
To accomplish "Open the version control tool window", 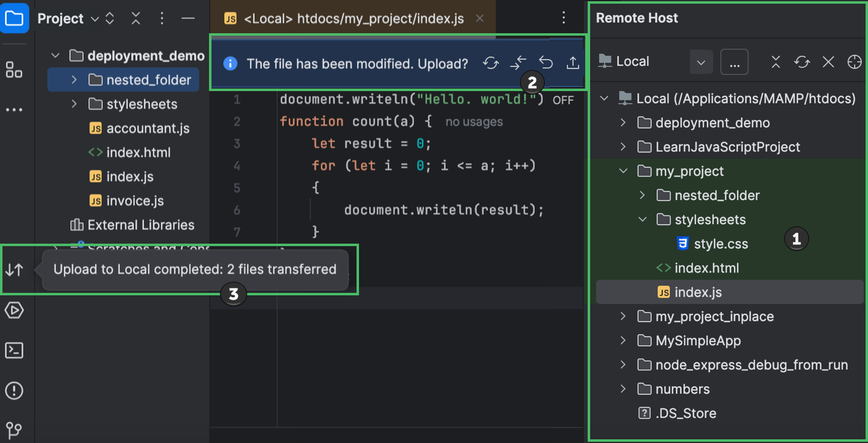I will click(x=14, y=430).
